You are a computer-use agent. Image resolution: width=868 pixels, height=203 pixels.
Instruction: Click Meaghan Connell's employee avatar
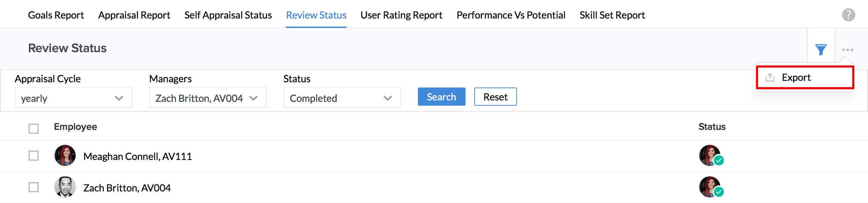[65, 155]
